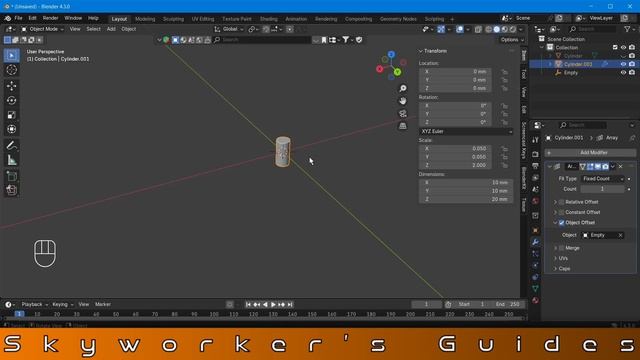Clear the Empty object offset field

tap(620, 235)
